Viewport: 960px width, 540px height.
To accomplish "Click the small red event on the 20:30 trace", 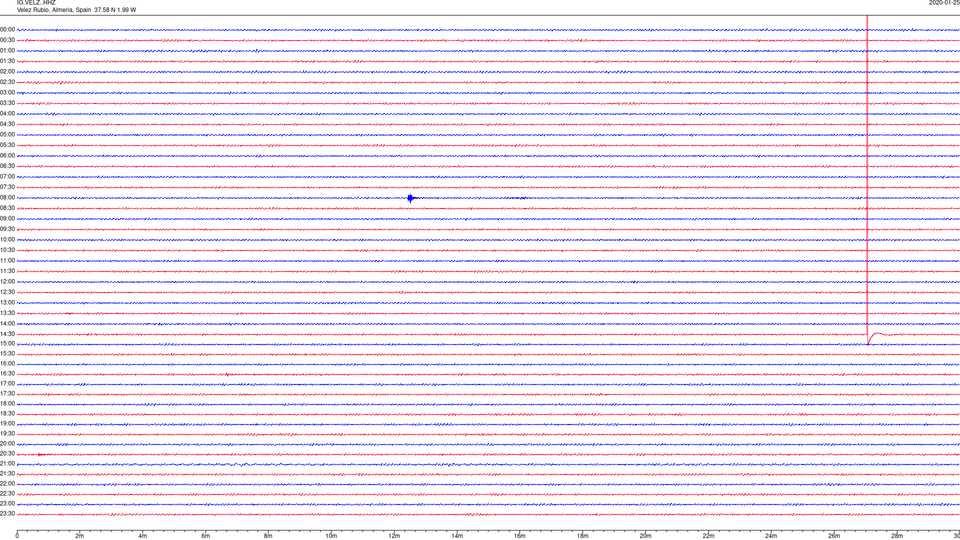I will (41, 454).
